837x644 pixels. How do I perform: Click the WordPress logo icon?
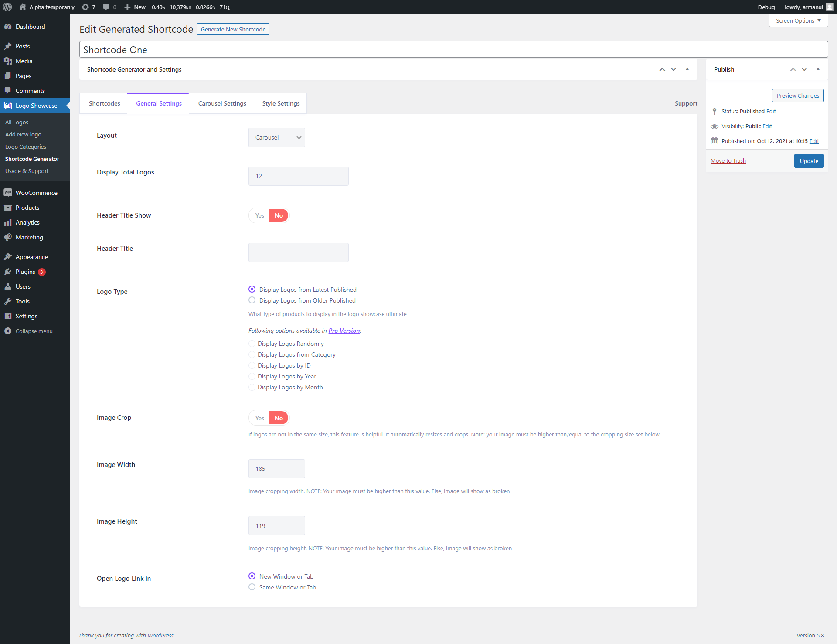click(7, 7)
